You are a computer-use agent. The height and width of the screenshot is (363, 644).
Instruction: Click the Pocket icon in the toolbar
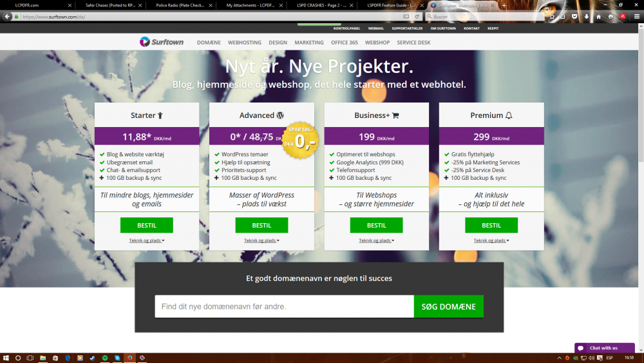tap(574, 17)
